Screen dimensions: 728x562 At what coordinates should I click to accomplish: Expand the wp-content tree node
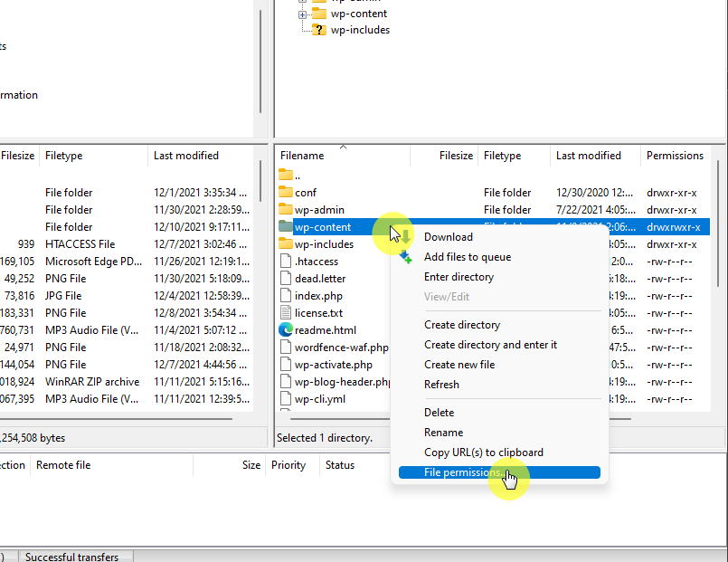click(x=302, y=14)
